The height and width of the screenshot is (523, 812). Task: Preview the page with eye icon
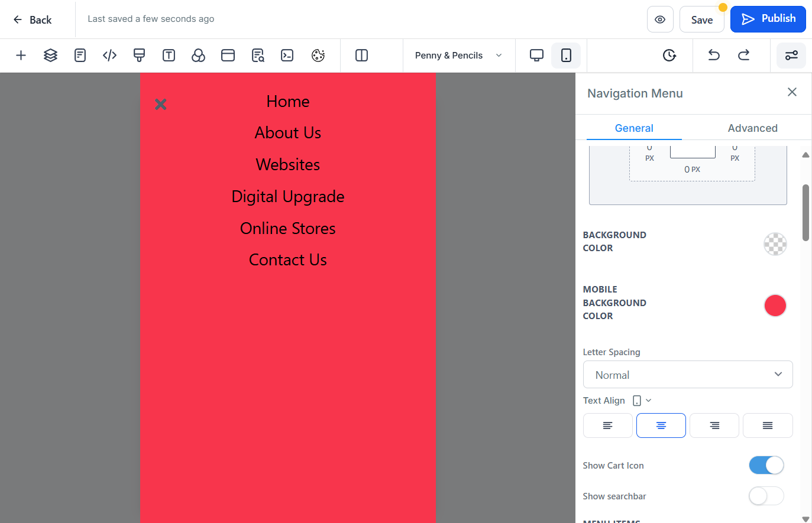(x=660, y=20)
